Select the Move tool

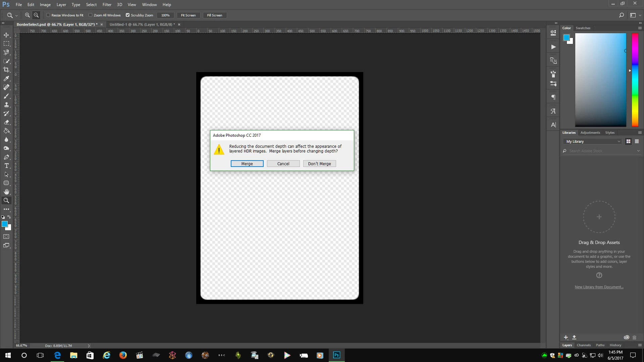pos(6,35)
